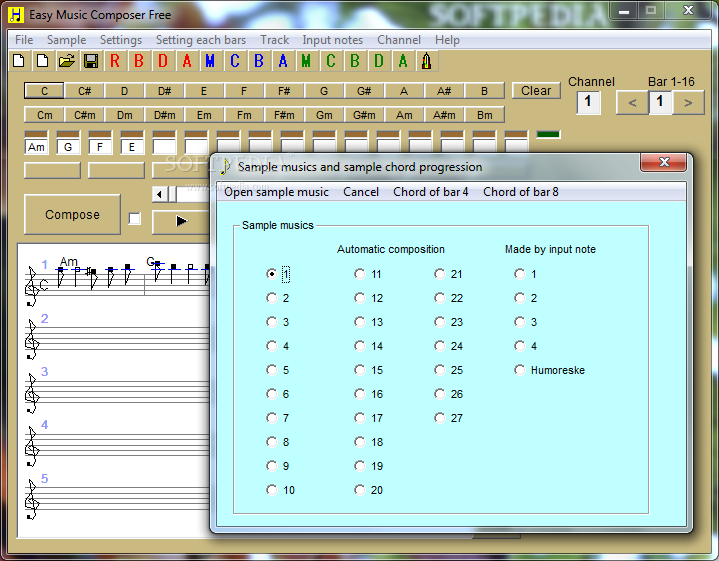Select the F# major chord button
Screen dimensions: 719x561
click(284, 91)
